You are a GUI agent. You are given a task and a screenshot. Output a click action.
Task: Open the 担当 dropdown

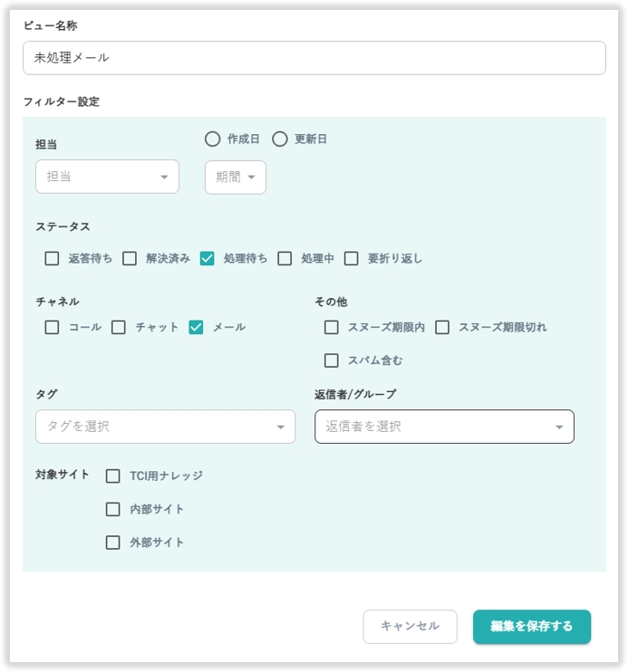107,177
